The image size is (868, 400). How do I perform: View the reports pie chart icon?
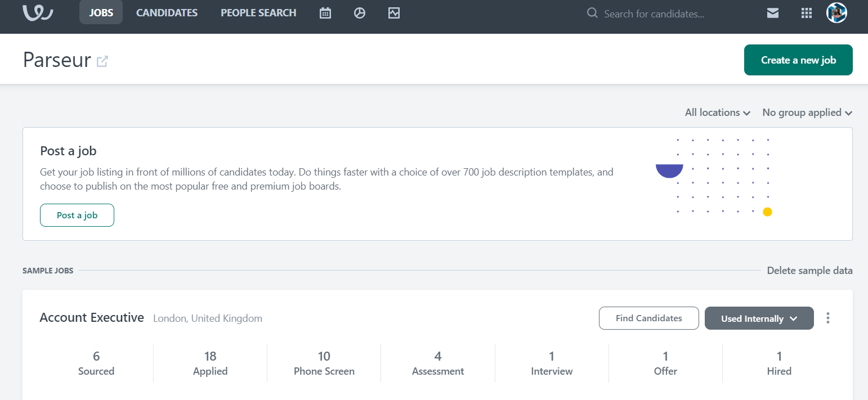coord(360,12)
